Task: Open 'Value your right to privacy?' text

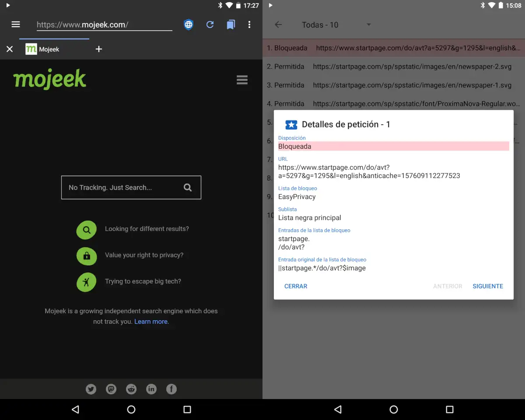Action: (x=144, y=255)
